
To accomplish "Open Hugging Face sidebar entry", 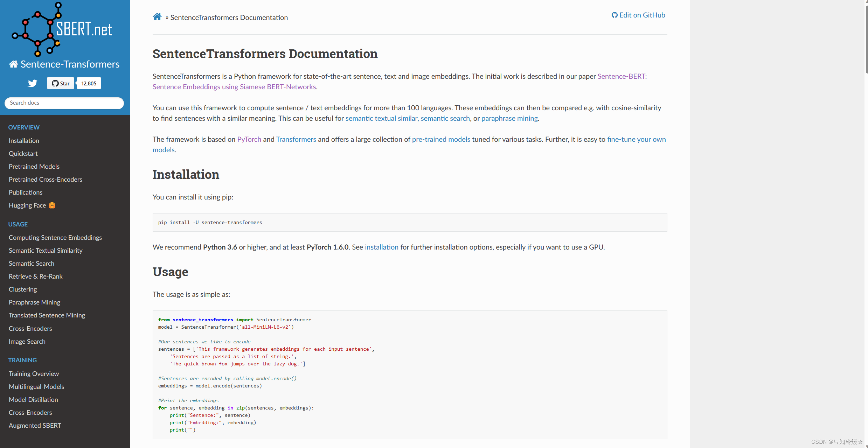I will coord(32,205).
